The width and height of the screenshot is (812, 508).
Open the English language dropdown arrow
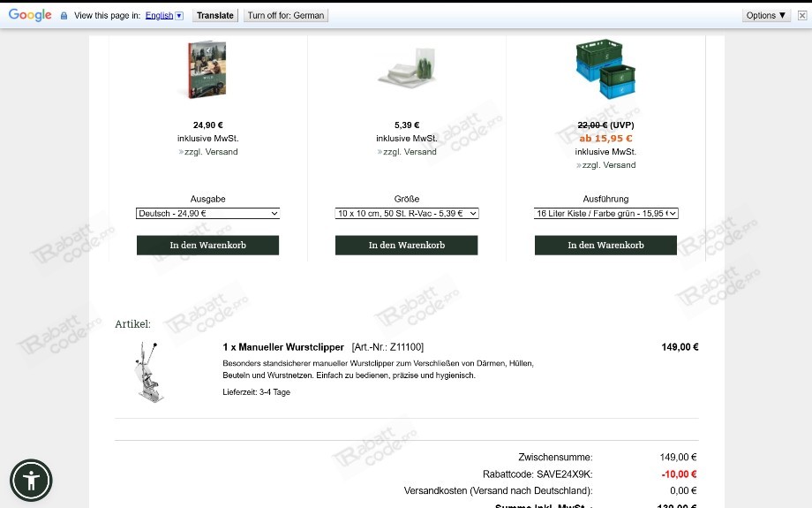click(179, 16)
